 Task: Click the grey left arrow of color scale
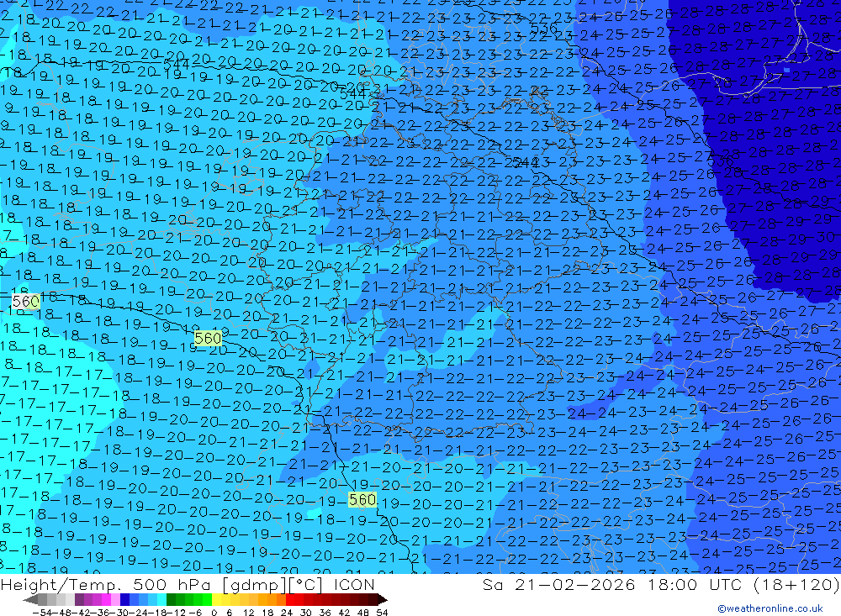(x=30, y=599)
